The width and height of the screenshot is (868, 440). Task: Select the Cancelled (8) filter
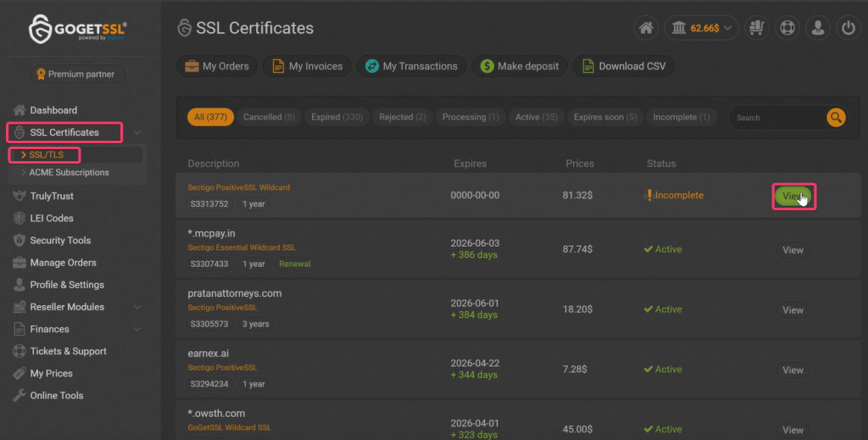269,117
